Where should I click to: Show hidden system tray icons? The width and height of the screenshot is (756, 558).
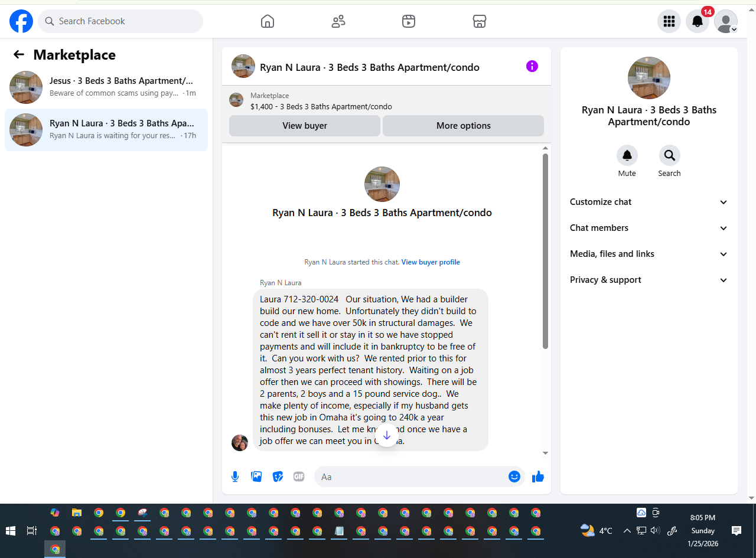627,531
